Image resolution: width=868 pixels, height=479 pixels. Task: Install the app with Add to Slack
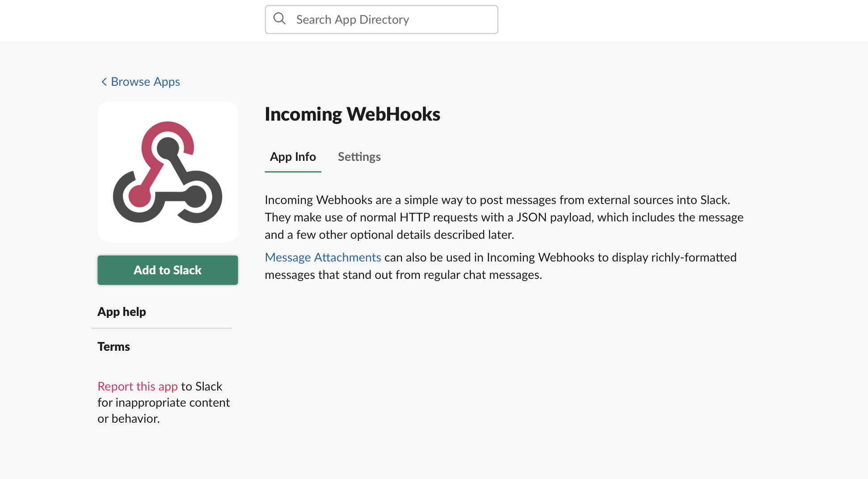[x=168, y=270]
